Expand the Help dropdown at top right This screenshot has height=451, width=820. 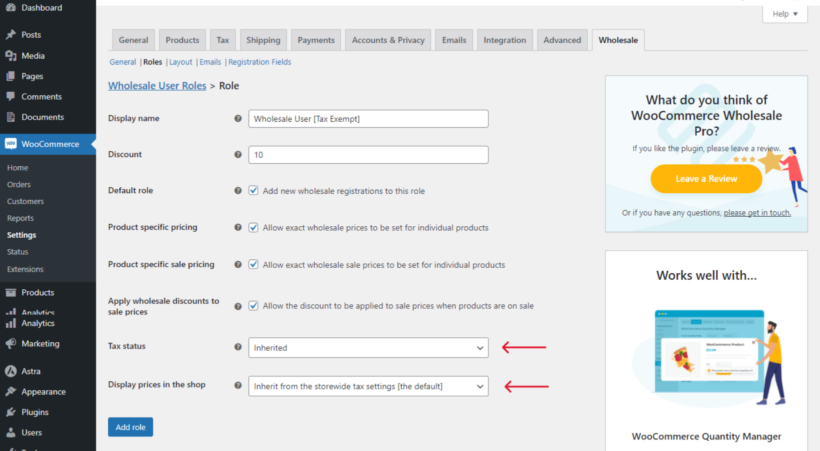[x=785, y=14]
